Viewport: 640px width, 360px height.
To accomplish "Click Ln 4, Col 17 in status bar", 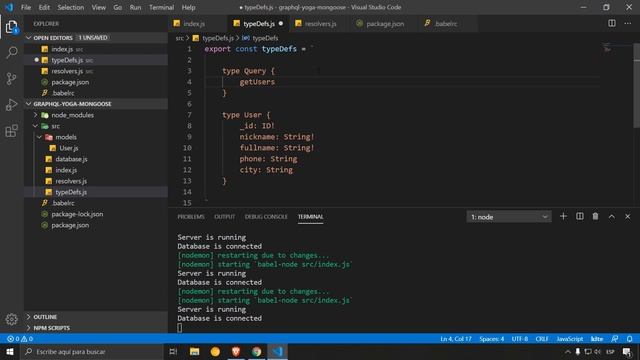I will click(456, 339).
